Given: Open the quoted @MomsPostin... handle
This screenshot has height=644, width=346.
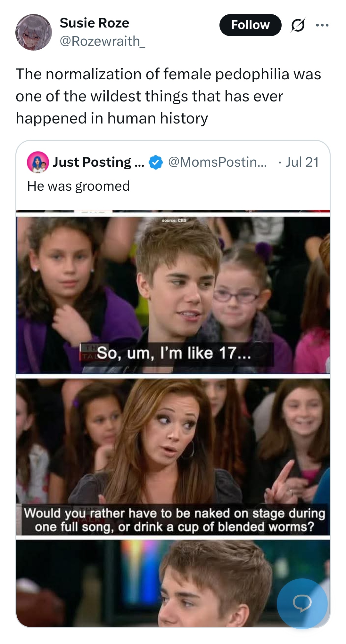Looking at the screenshot, I should click(x=217, y=162).
